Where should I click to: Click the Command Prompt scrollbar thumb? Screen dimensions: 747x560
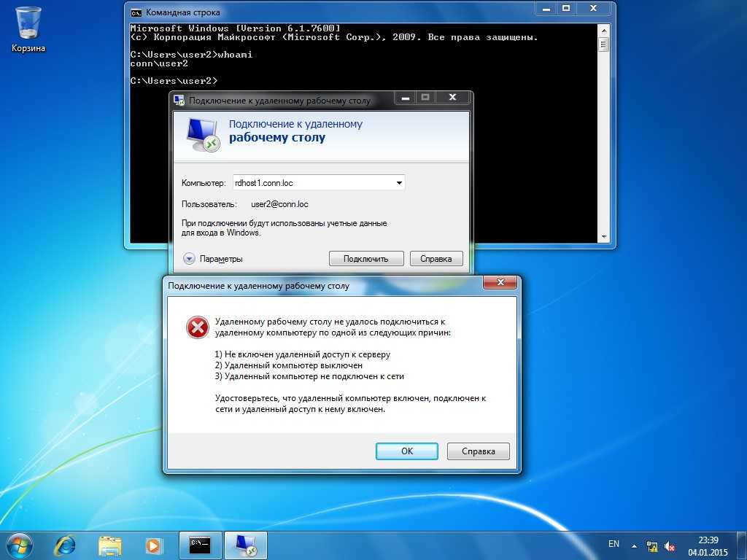(x=603, y=44)
